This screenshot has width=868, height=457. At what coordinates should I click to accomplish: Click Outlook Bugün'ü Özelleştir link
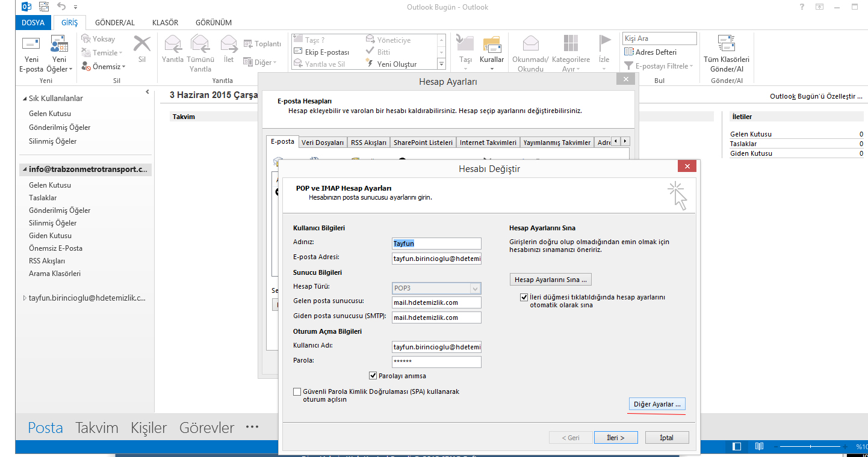[x=816, y=96]
